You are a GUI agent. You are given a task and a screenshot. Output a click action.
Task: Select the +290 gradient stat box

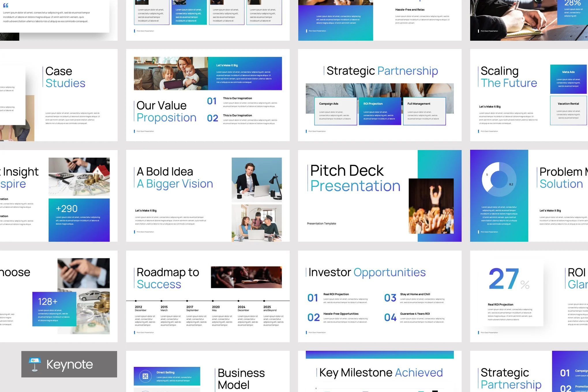click(x=79, y=220)
